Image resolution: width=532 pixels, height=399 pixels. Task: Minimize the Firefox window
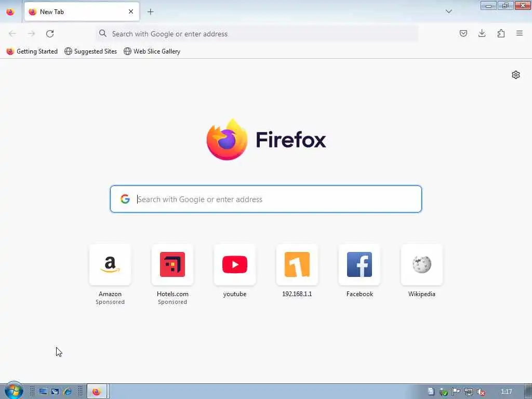(488, 5)
